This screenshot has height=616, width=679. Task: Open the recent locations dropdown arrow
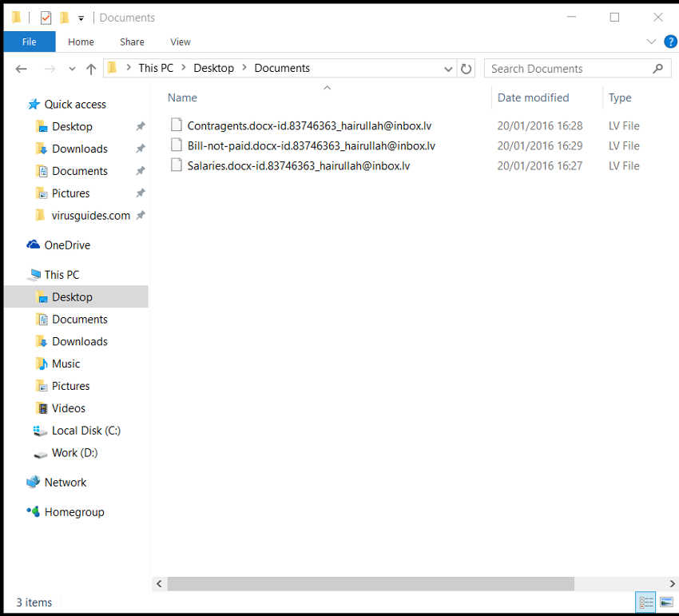72,69
